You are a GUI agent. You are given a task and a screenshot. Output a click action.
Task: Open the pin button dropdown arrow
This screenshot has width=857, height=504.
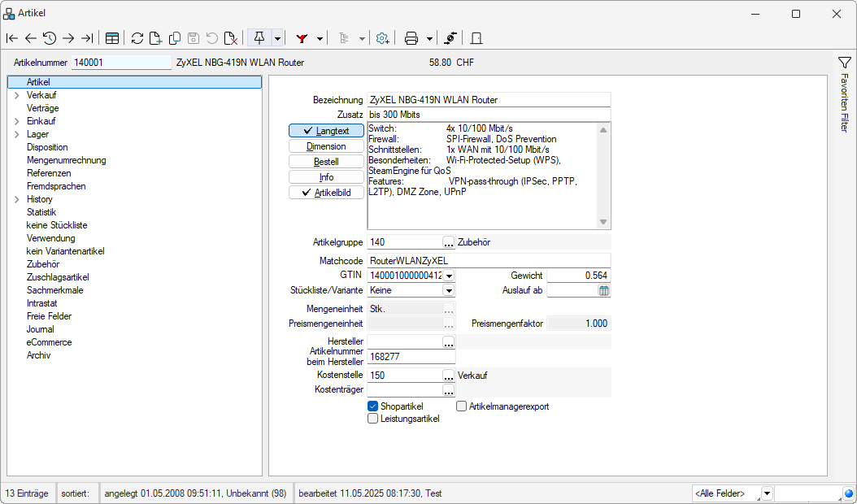point(277,38)
